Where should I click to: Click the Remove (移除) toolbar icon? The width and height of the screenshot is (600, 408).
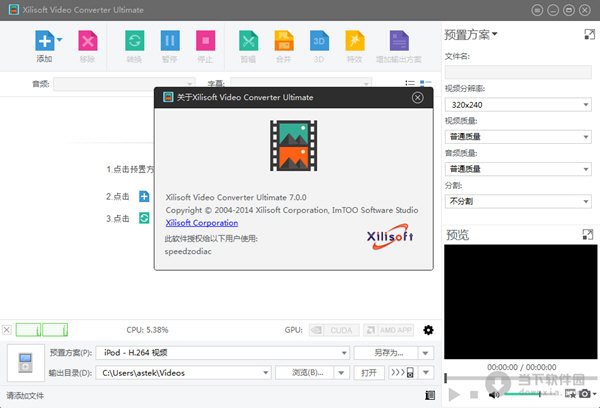pos(88,41)
